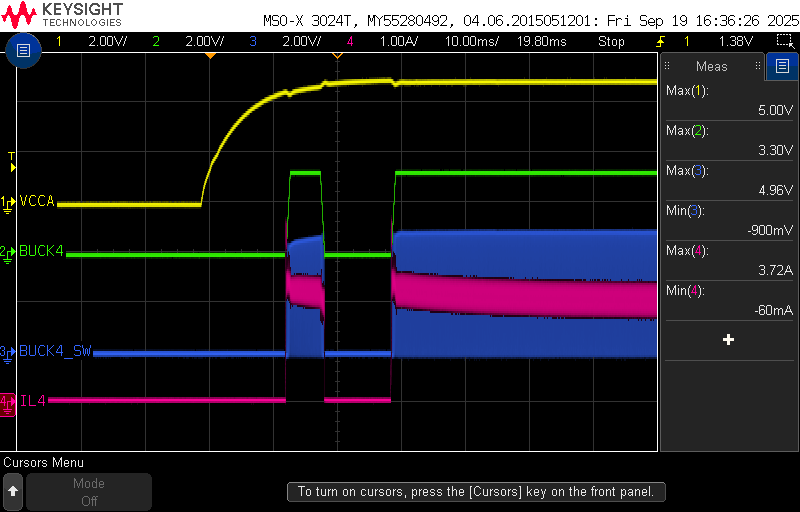Open channel 4 1.00A/ scale setting
This screenshot has height=512, width=800.
(x=398, y=41)
